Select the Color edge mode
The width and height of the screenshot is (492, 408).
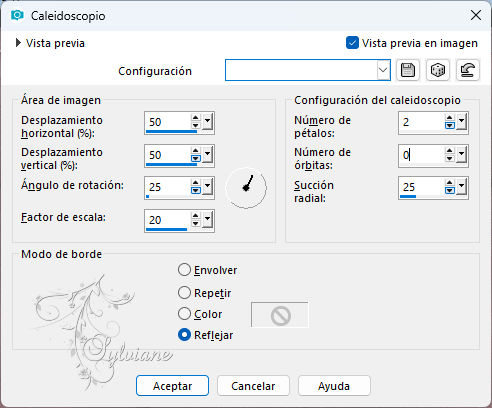(x=184, y=314)
